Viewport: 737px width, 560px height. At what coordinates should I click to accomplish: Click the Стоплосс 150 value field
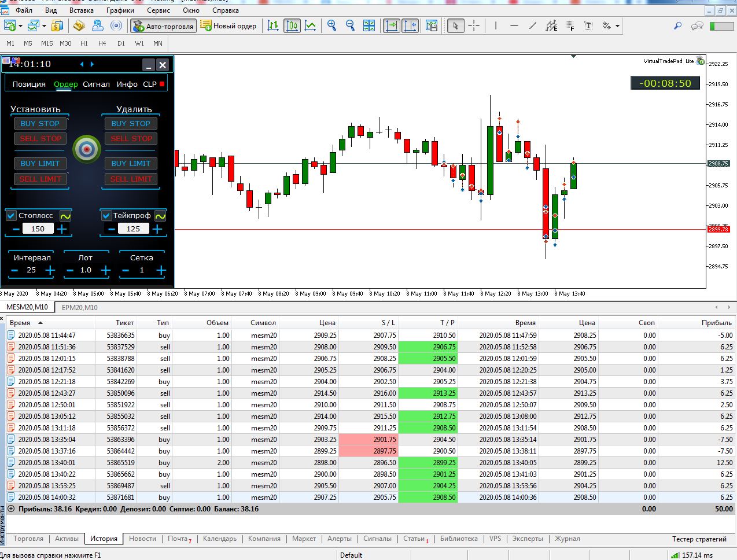[38, 229]
